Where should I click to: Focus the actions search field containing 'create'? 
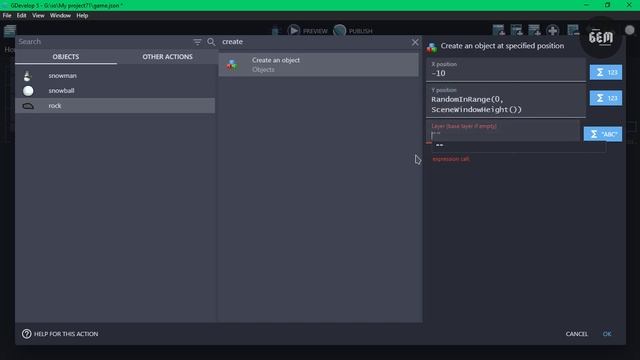pyautogui.click(x=314, y=42)
